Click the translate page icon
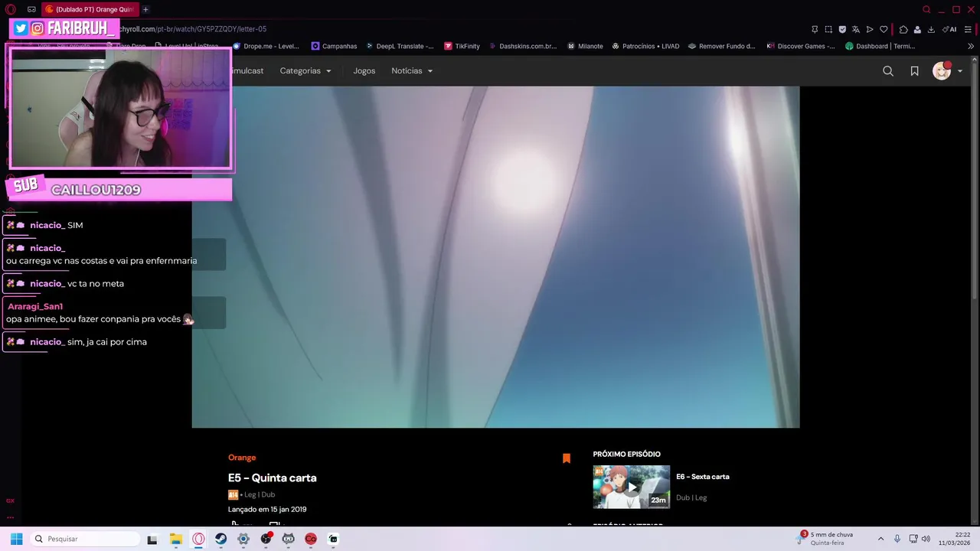 856,29
